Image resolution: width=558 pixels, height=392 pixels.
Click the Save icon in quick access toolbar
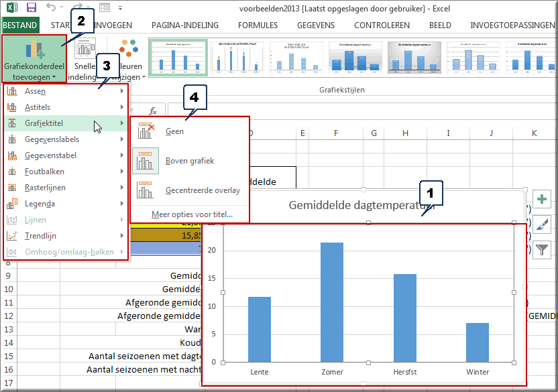tap(31, 8)
